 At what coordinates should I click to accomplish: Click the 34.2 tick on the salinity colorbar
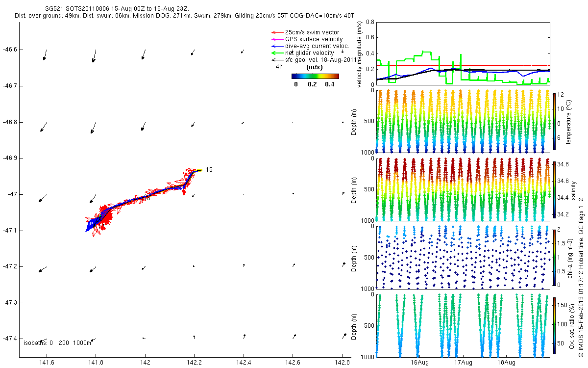[563, 214]
